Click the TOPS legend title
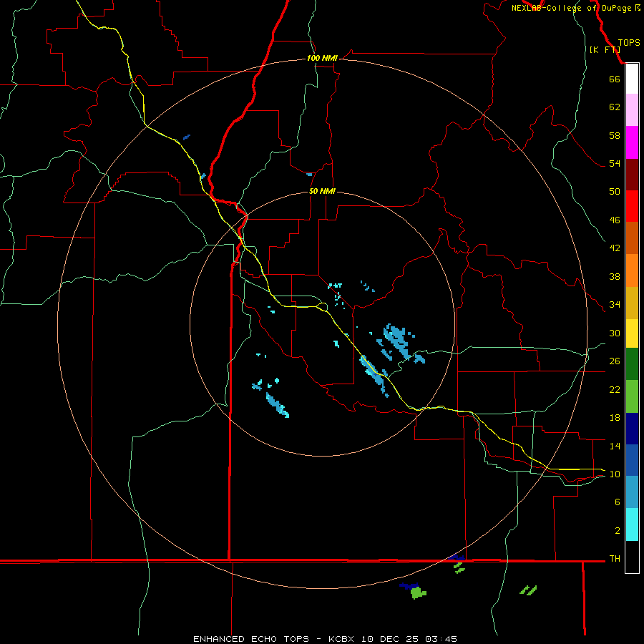 pos(629,42)
